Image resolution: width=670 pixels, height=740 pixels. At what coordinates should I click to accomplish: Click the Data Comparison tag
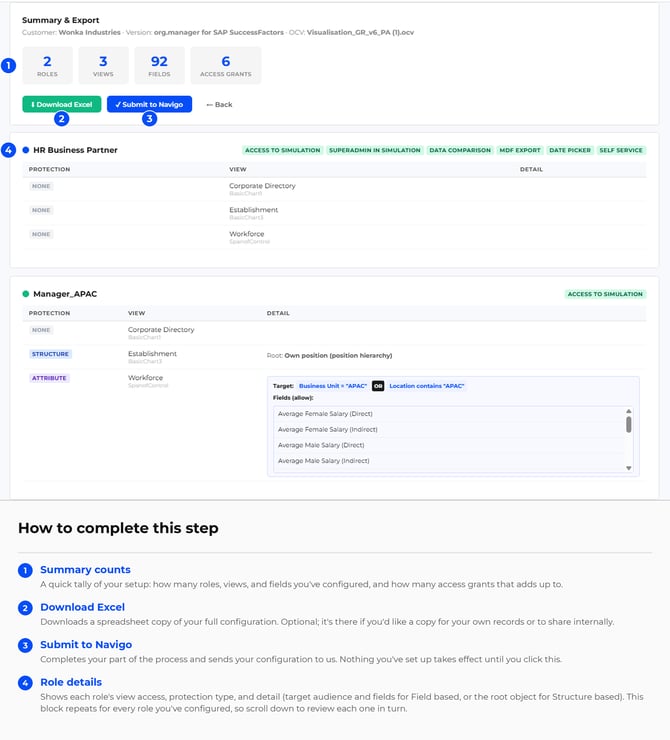pos(460,150)
